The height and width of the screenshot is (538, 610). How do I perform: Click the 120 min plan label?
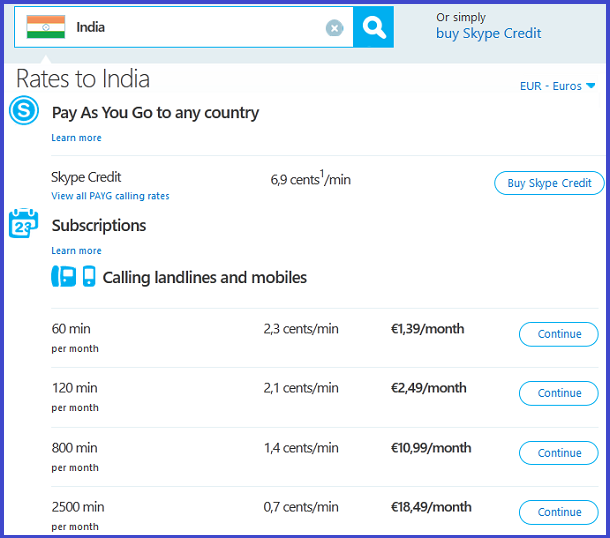coord(74,388)
